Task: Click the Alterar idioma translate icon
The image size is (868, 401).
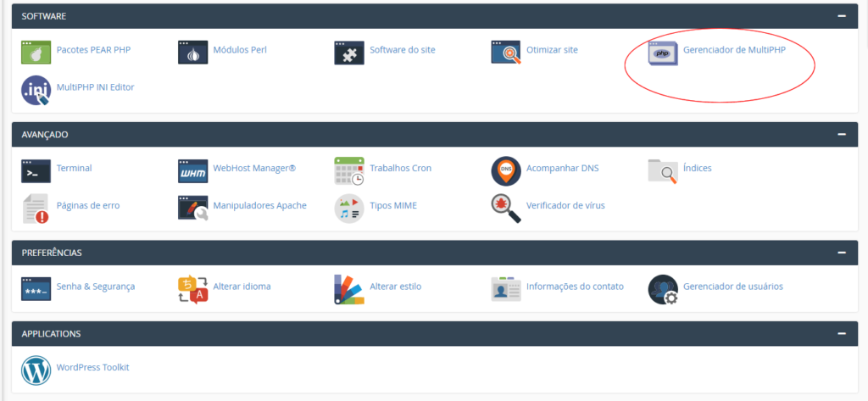Action: pyautogui.click(x=192, y=289)
